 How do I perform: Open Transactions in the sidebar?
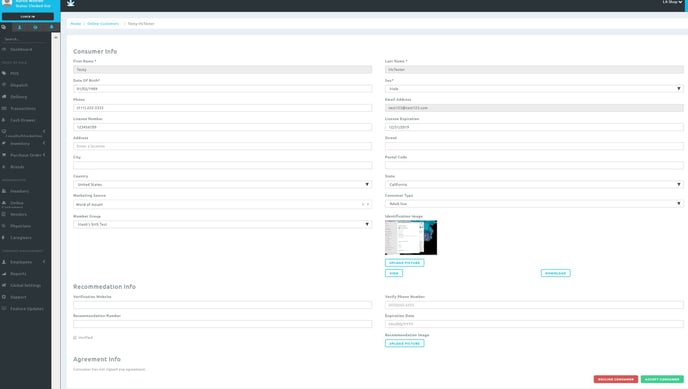click(23, 108)
